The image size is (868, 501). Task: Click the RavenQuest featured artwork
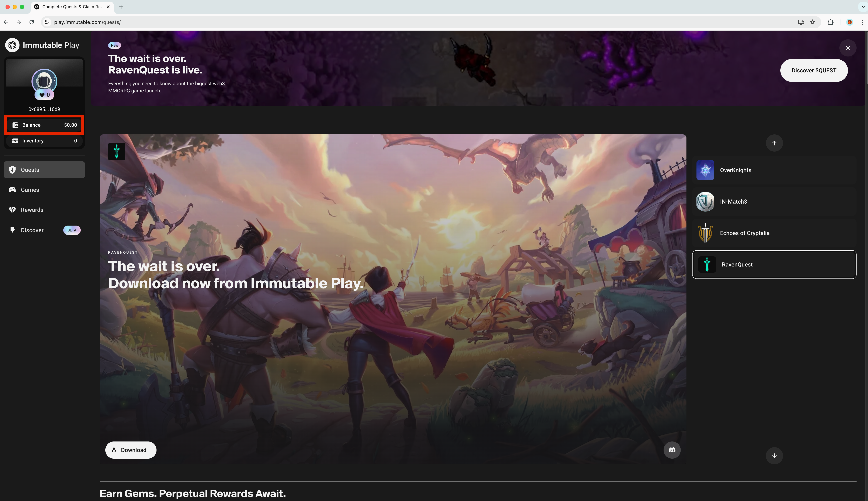(393, 299)
